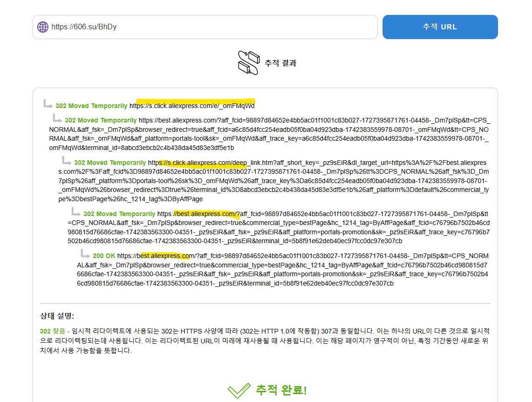This screenshot has height=402, width=532.
Task: Click the URL https://s.click.aliexpress.com/e/_omFMqWd
Action: click(x=192, y=106)
